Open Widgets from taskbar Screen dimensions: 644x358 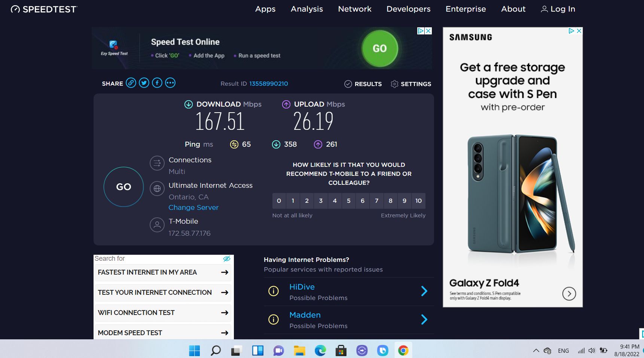click(x=258, y=351)
